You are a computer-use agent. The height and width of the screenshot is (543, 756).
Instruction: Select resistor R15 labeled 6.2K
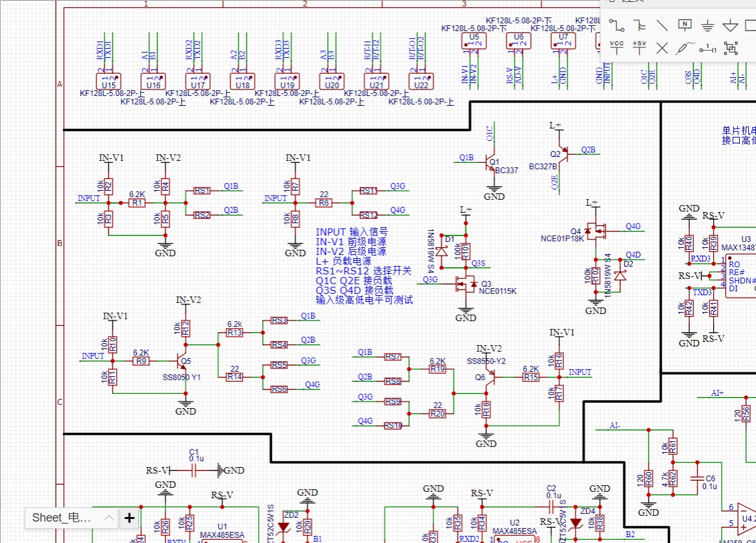[x=531, y=378]
